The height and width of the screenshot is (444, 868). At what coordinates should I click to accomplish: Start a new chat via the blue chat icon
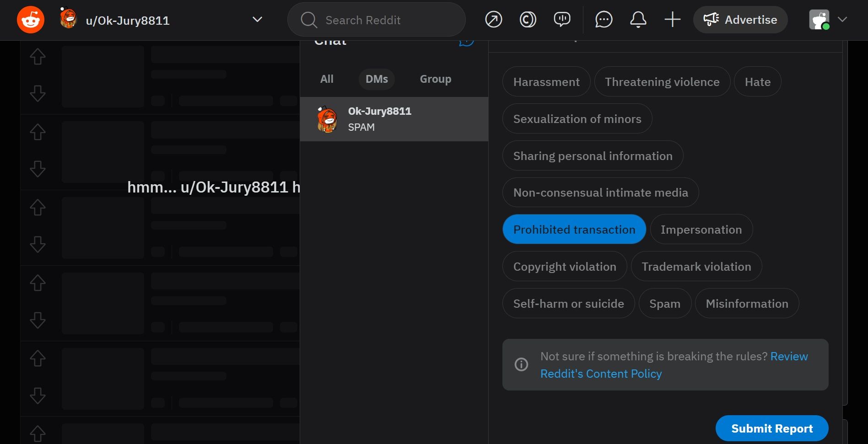(x=466, y=41)
